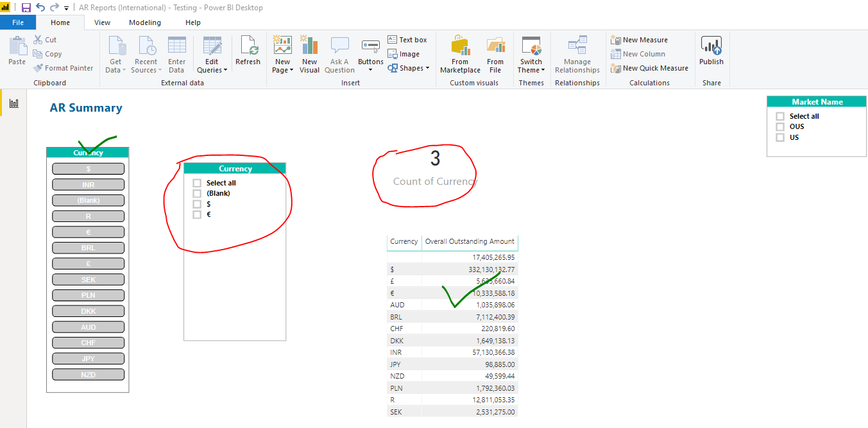This screenshot has height=428, width=868.
Task: Tick the OUS checkbox in Market Name
Action: 780,126
